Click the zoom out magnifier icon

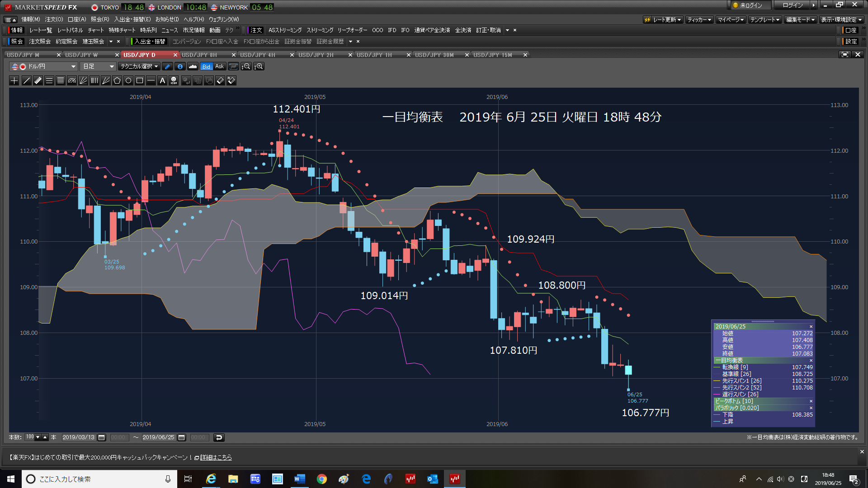(x=246, y=66)
